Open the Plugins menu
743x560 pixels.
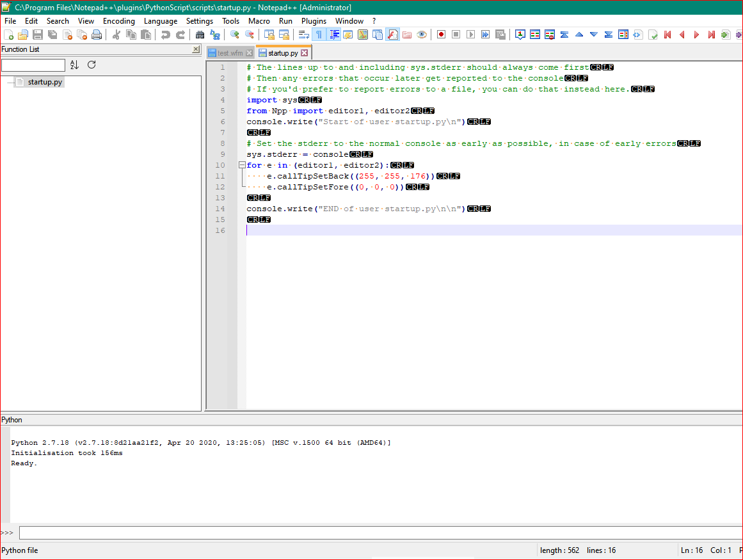314,20
